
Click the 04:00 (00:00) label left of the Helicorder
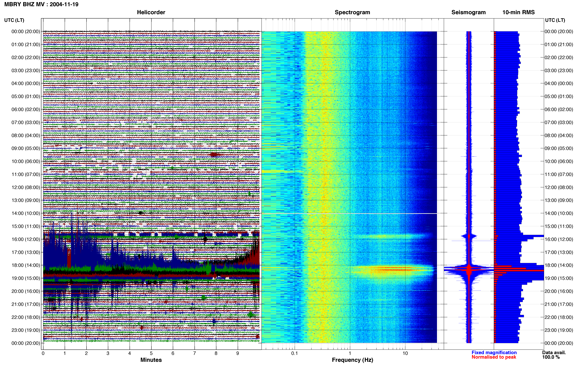pyautogui.click(x=26, y=83)
